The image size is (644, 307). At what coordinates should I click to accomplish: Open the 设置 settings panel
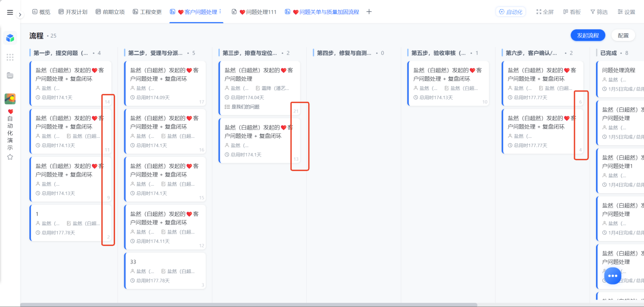coord(626,12)
